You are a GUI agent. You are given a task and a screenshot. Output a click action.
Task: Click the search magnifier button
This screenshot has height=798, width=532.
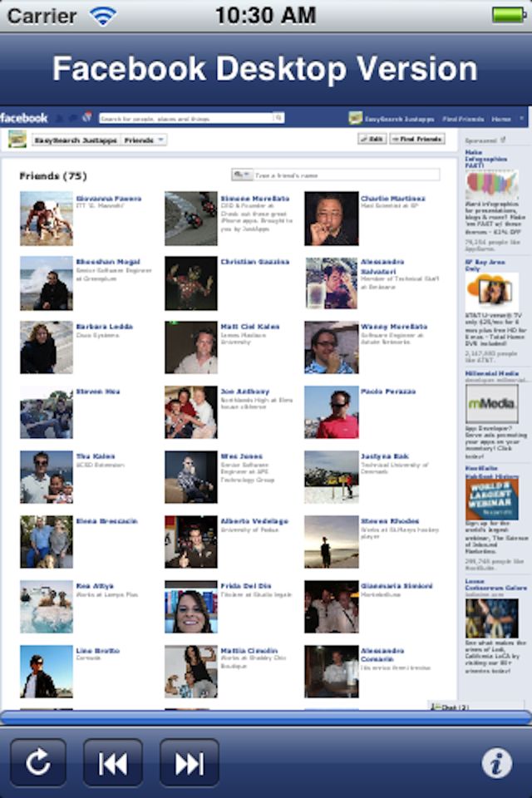[x=278, y=118]
